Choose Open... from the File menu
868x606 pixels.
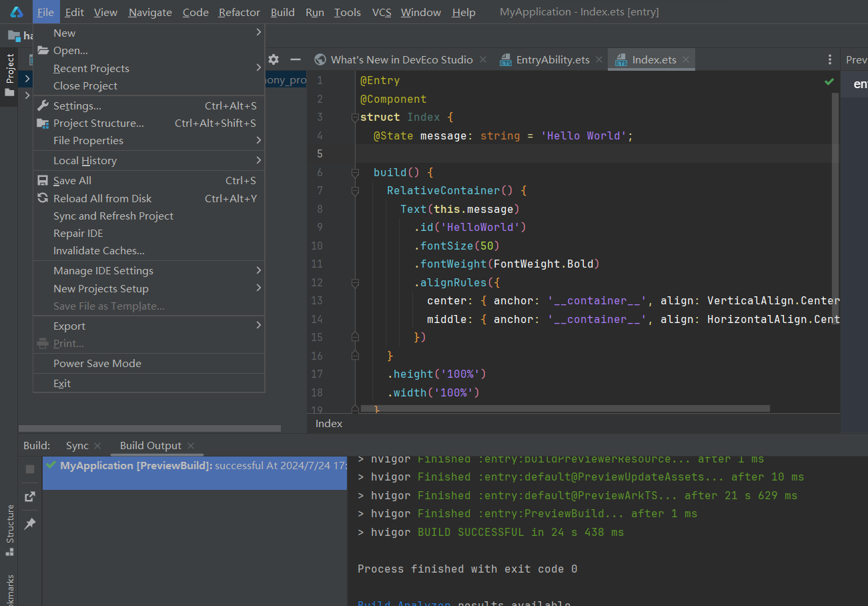[149, 51]
